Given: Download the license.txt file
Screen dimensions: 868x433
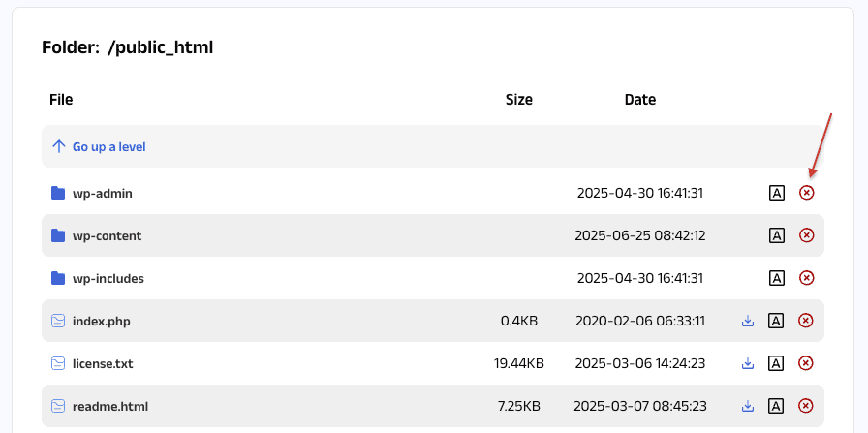Looking at the screenshot, I should pos(748,363).
